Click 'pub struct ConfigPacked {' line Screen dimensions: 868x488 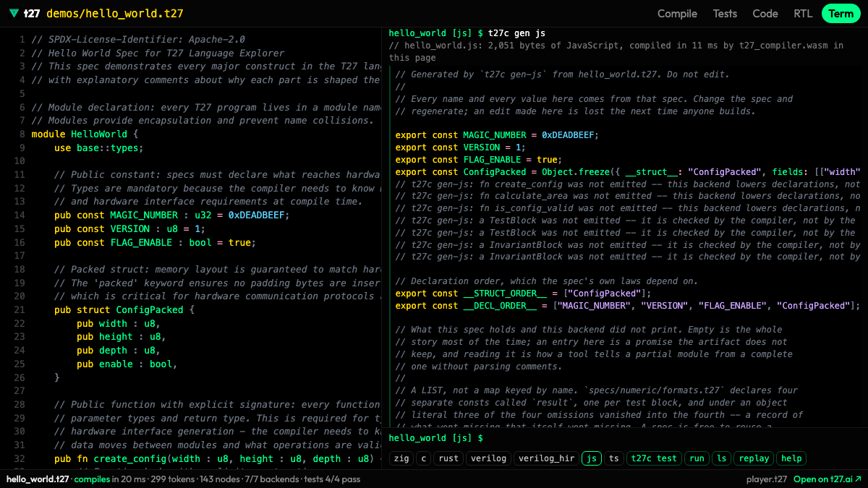pos(124,309)
